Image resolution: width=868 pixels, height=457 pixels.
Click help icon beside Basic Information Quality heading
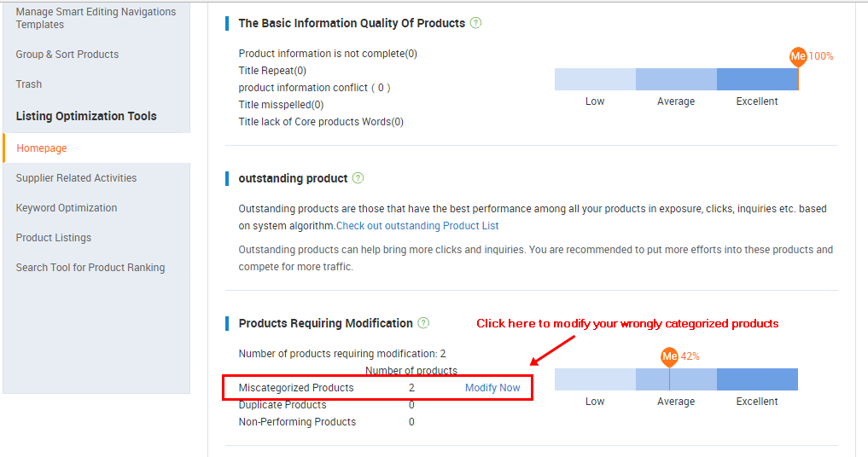(x=475, y=23)
